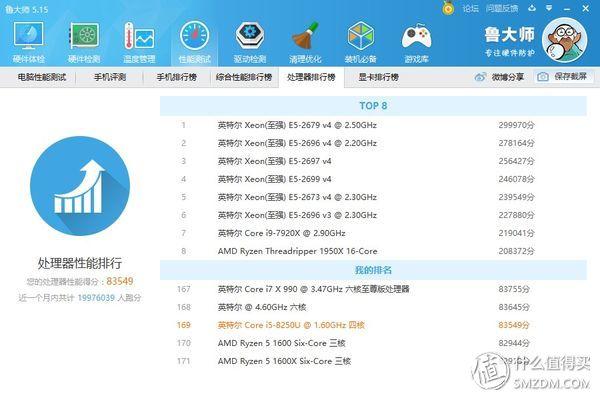Select the Core i9-7920X row

[x=373, y=233]
